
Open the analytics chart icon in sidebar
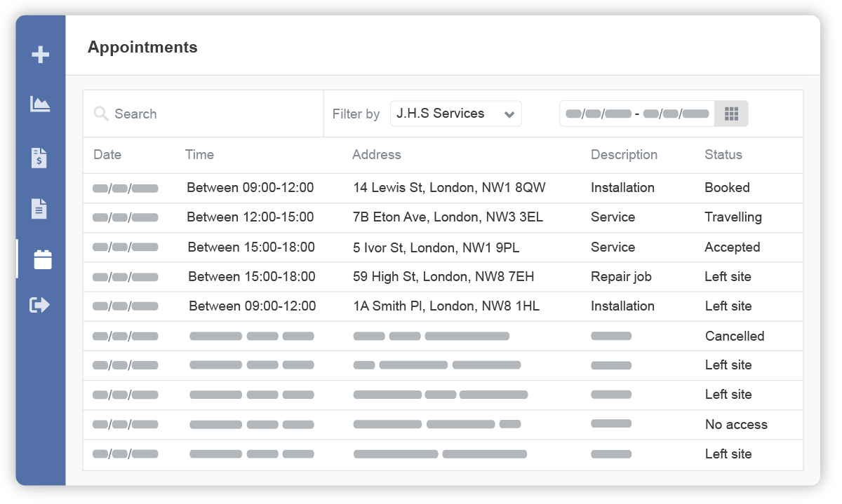41,104
